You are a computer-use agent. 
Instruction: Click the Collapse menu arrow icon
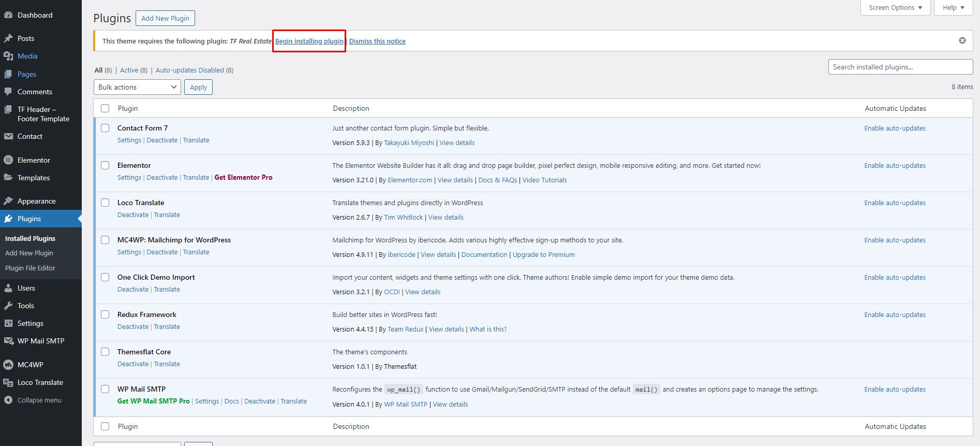point(8,400)
